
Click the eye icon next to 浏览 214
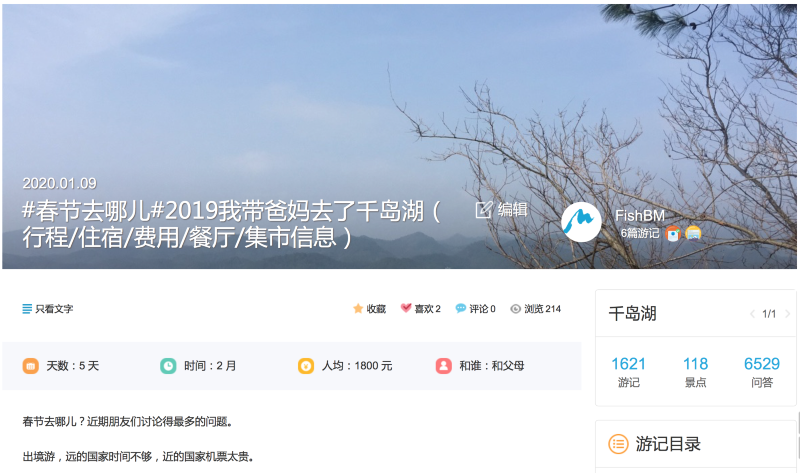[x=515, y=309]
